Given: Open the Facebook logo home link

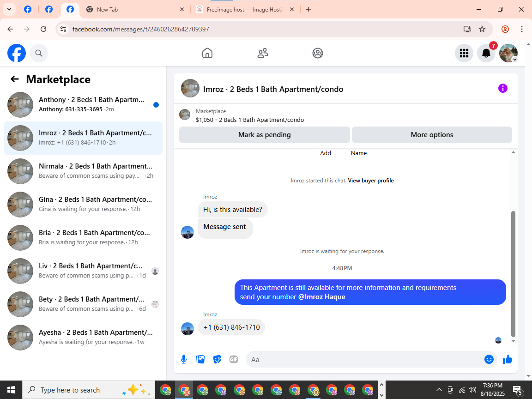Looking at the screenshot, I should (x=17, y=53).
